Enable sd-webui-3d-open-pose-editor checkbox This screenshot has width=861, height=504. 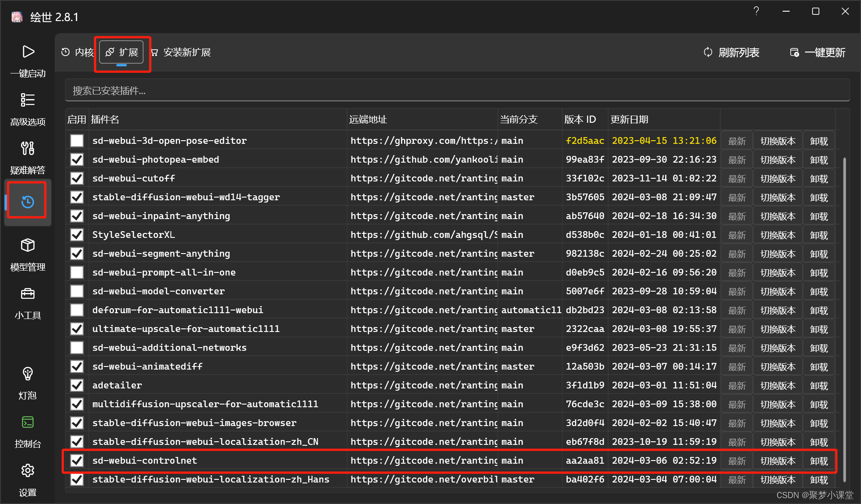coord(77,141)
